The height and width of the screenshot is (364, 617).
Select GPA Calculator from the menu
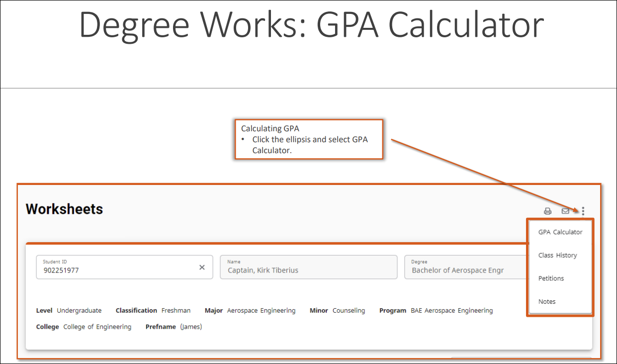point(560,232)
